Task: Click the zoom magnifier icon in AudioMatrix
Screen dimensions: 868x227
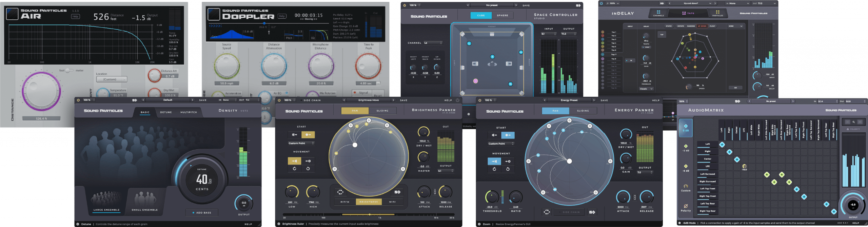Action: [x=854, y=122]
